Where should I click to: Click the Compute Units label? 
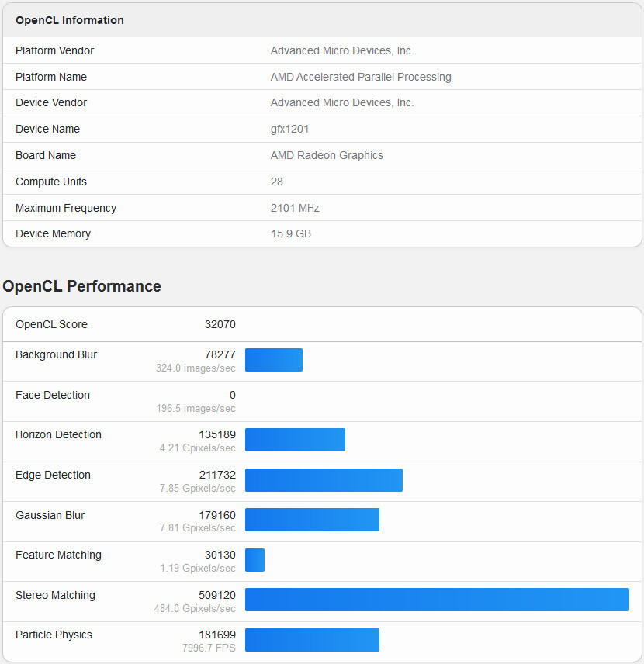[x=51, y=182]
